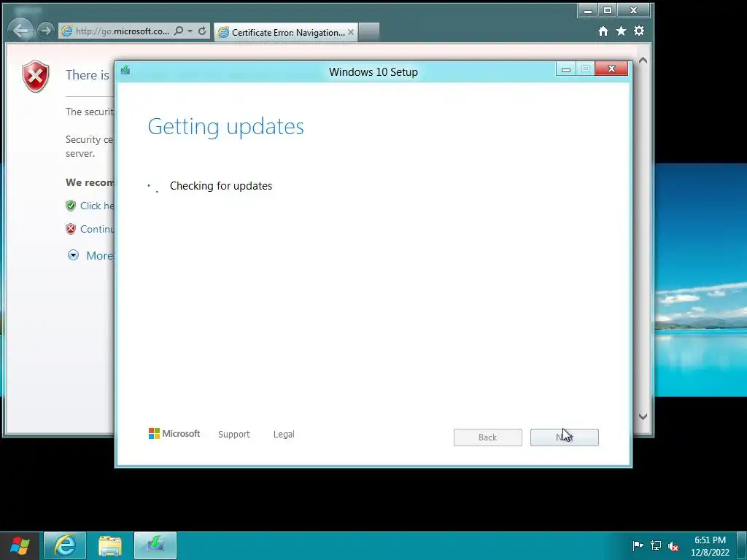Screen dimensions: 747x560
Task: Close the Windows 10 Setup window
Action: click(612, 69)
